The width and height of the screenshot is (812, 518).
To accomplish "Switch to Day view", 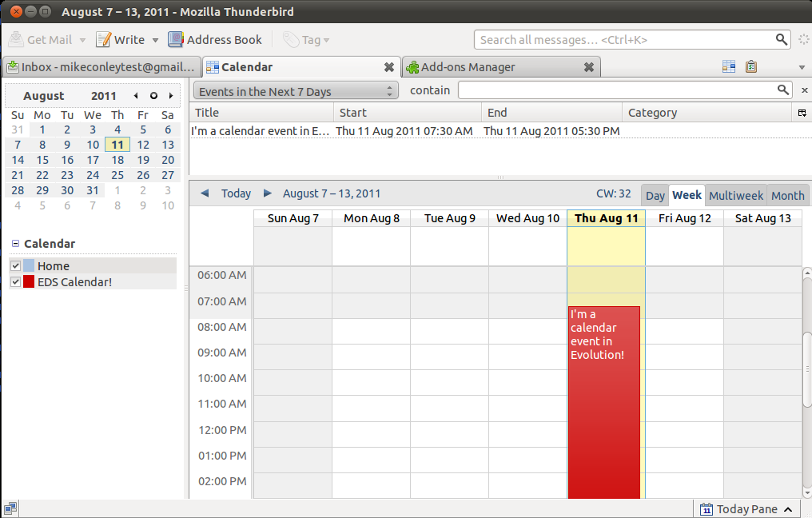I will click(x=655, y=195).
